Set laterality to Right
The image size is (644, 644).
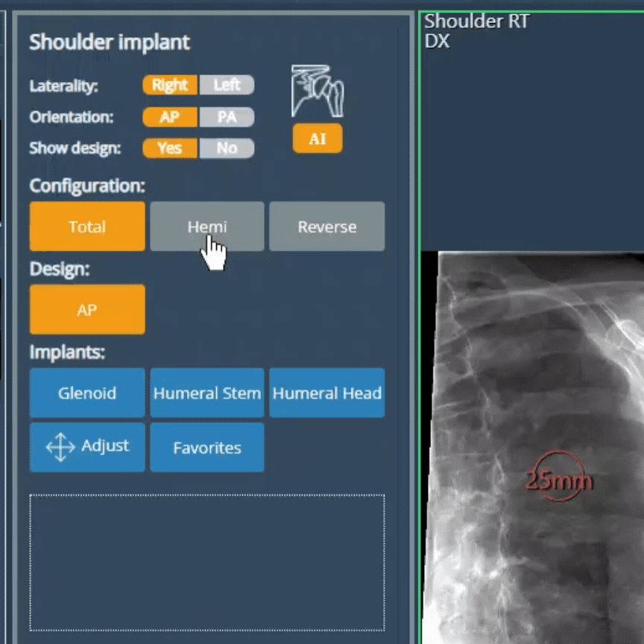tap(170, 85)
